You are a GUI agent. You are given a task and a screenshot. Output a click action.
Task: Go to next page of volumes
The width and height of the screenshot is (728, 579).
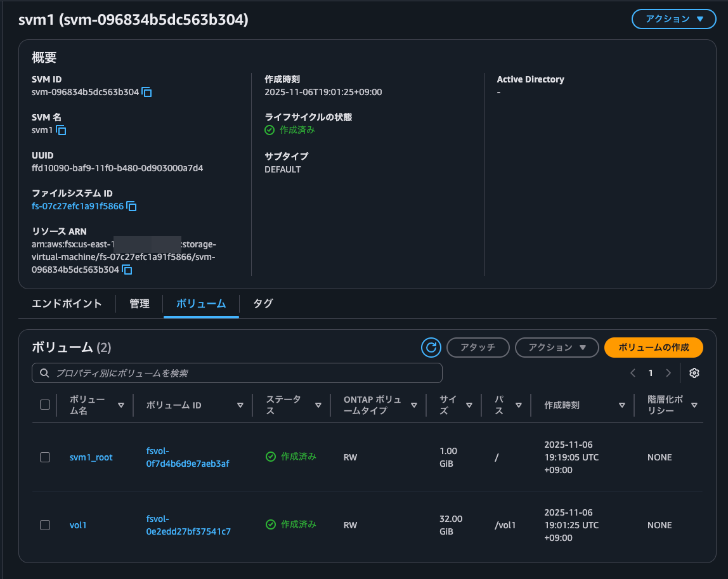point(668,373)
